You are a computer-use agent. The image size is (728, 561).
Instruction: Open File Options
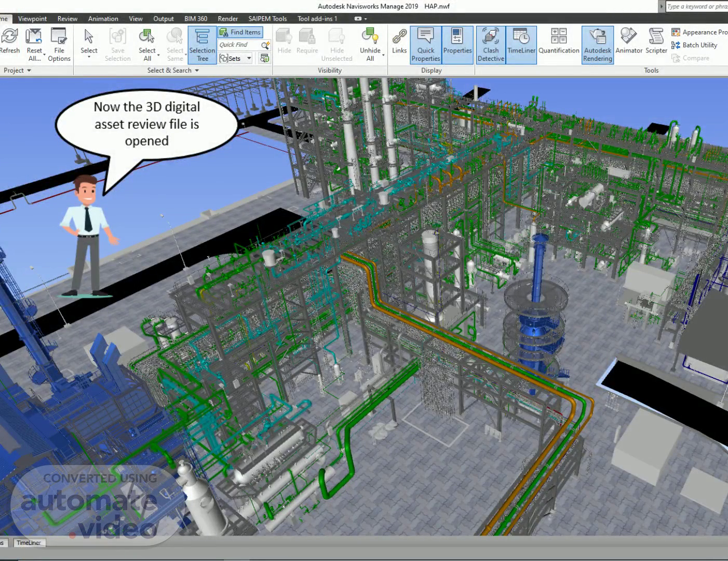tap(59, 45)
